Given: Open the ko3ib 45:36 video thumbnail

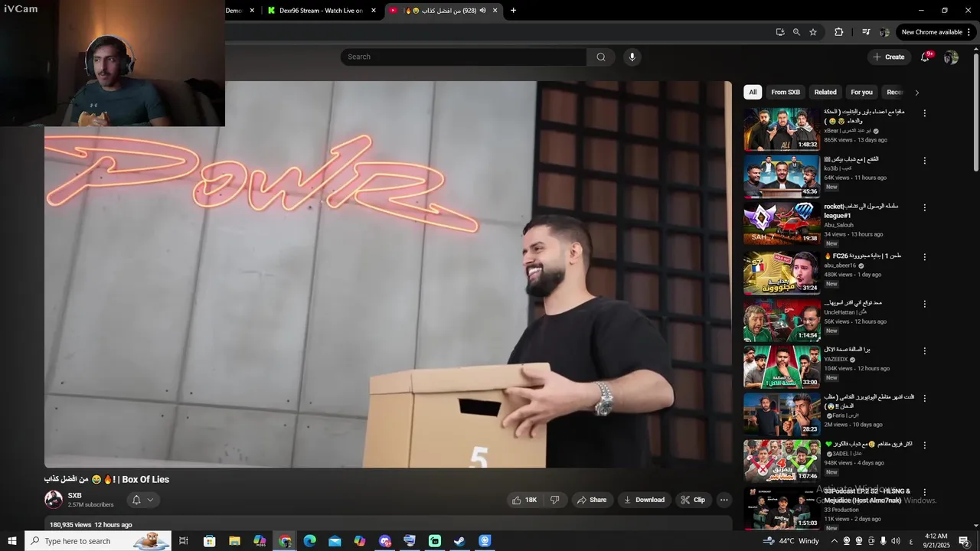Looking at the screenshot, I should pos(782,176).
